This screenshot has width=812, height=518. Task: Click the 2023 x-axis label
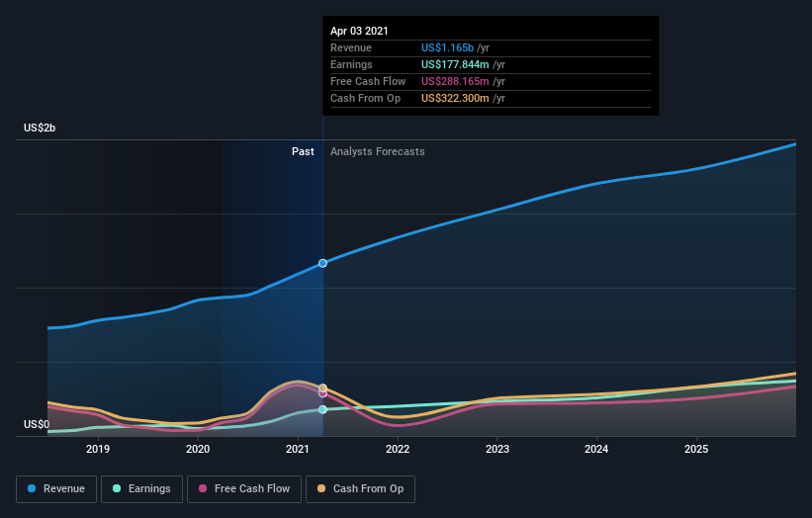pos(497,449)
